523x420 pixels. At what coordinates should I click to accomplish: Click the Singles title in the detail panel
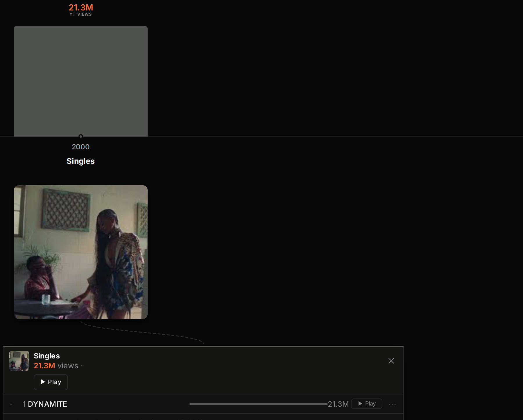(x=47, y=356)
